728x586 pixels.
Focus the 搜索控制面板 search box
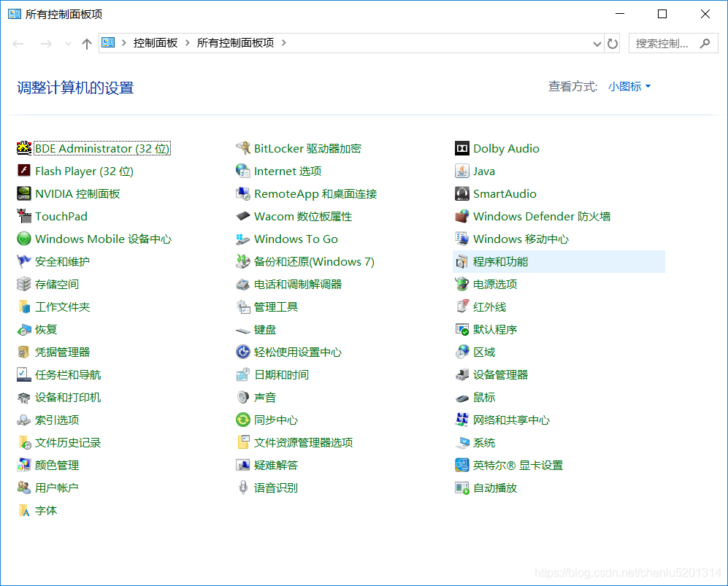tap(673, 43)
